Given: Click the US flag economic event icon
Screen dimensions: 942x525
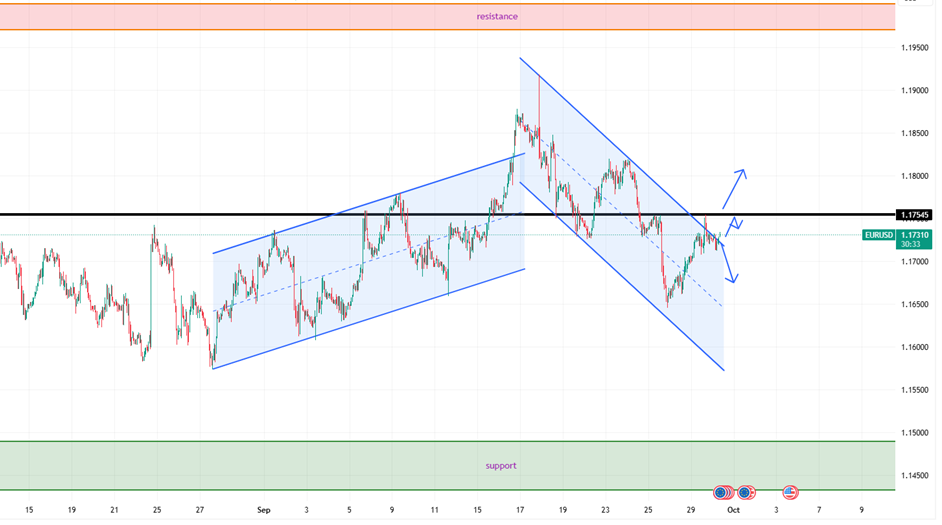Looking at the screenshot, I should click(x=790, y=492).
